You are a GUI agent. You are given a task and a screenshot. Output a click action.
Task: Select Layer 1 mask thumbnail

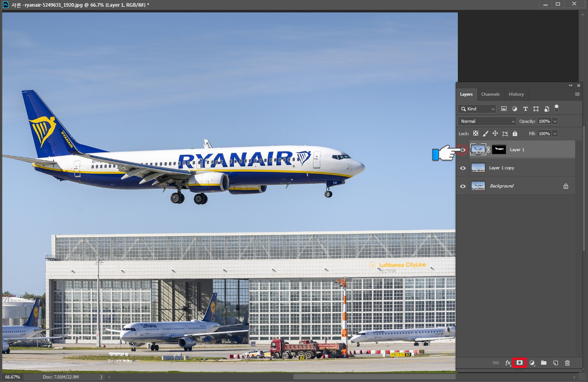499,150
